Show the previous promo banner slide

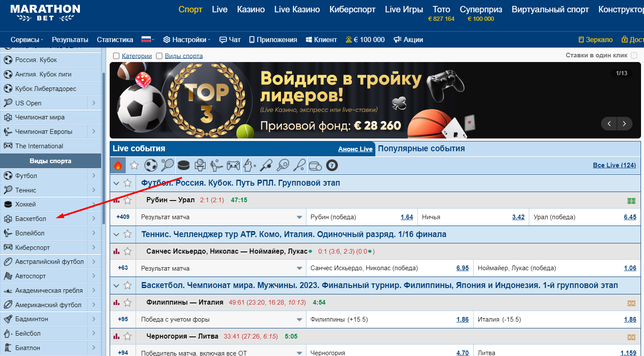pyautogui.click(x=609, y=124)
